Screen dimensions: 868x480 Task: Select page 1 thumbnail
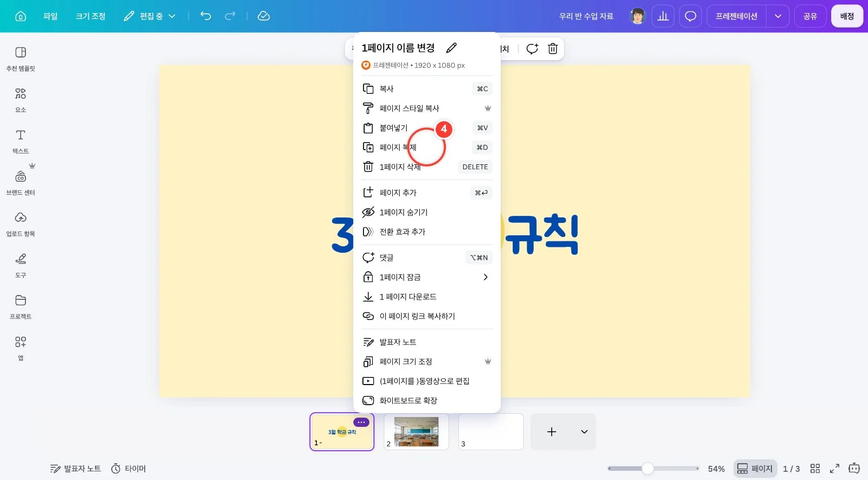342,432
